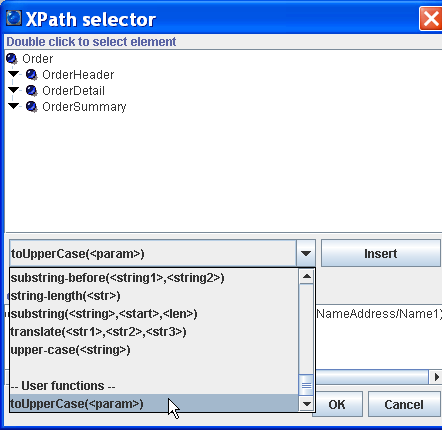Expand the OrderHeader tree node

click(14, 74)
